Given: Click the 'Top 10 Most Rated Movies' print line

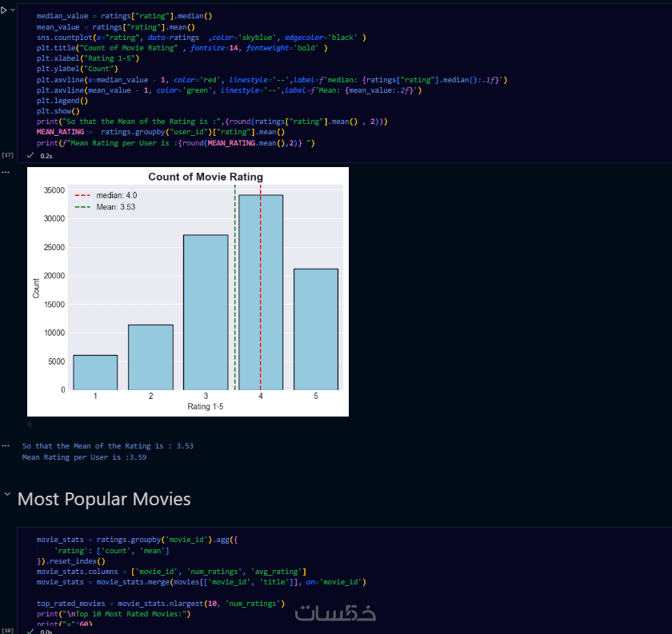Looking at the screenshot, I should (x=114, y=614).
